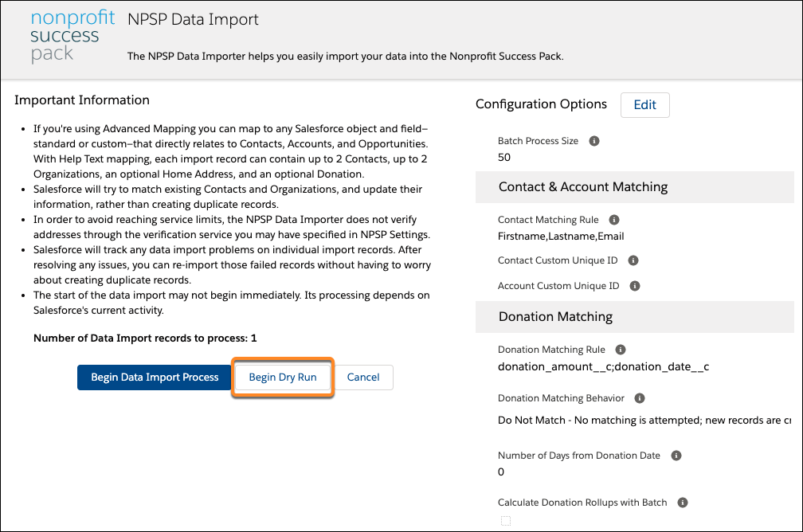Click the bullet about avoiding service limits
The width and height of the screenshot is (803, 532).
pyautogui.click(x=232, y=227)
